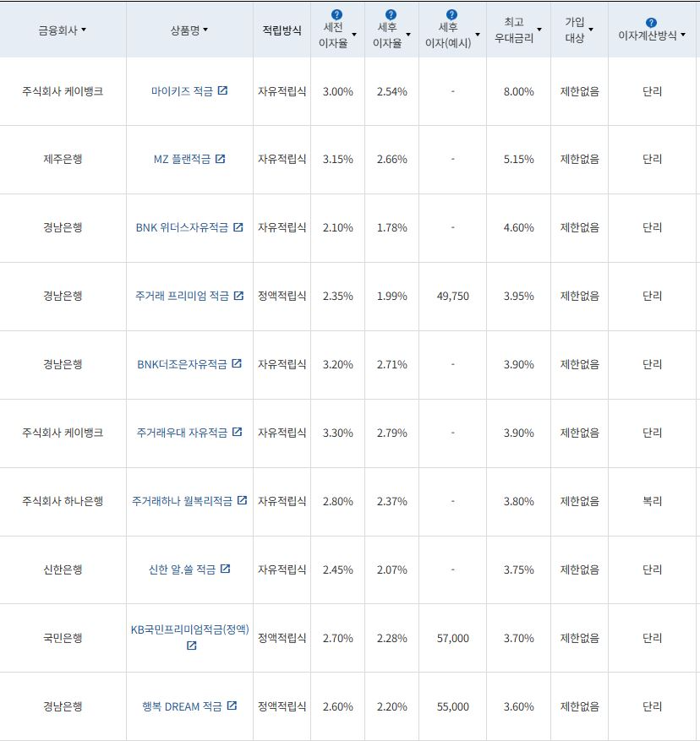The image size is (700, 741).
Task: Select 신한은행 company cell
Action: (x=63, y=569)
